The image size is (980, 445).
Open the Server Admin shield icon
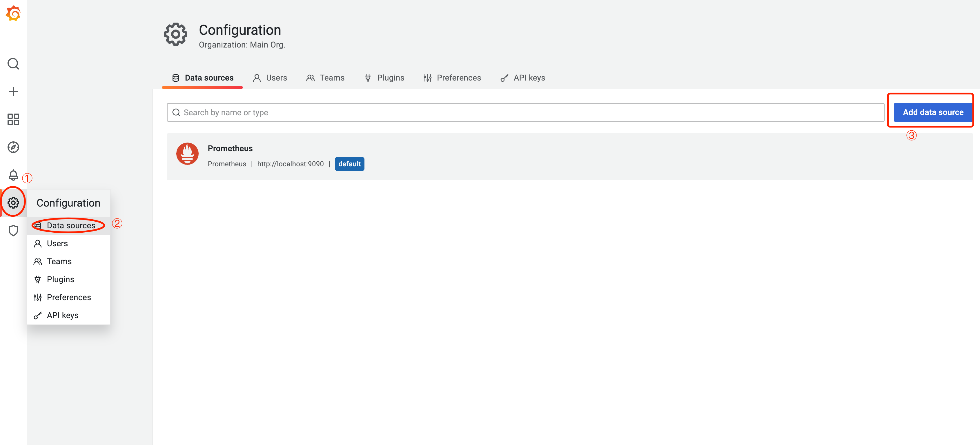pyautogui.click(x=13, y=230)
